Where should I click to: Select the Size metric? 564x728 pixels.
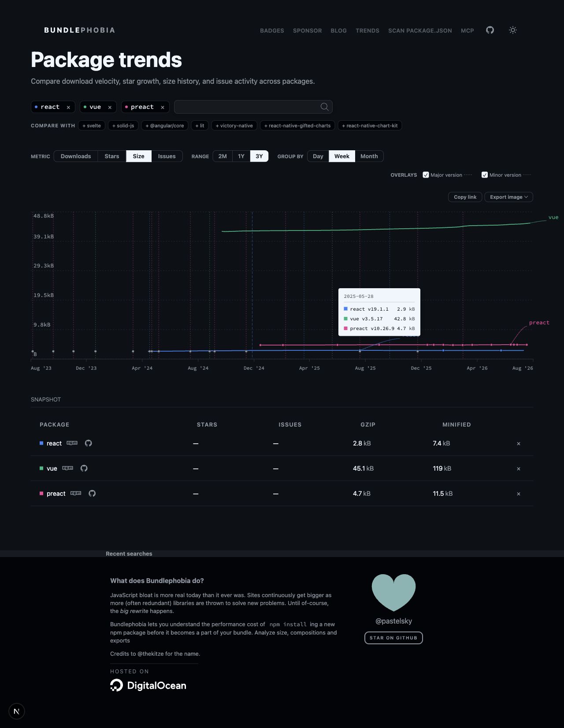139,156
